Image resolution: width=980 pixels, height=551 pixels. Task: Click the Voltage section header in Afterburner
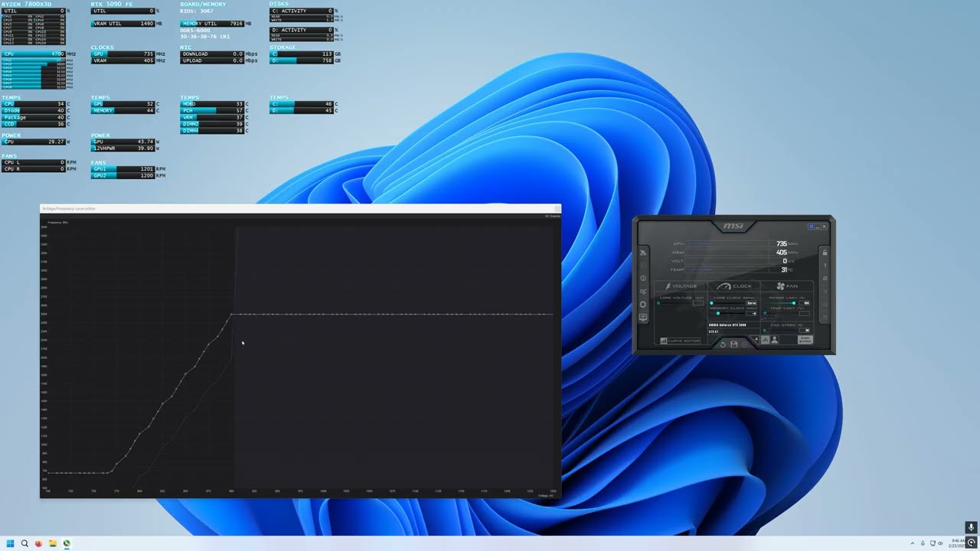click(681, 286)
